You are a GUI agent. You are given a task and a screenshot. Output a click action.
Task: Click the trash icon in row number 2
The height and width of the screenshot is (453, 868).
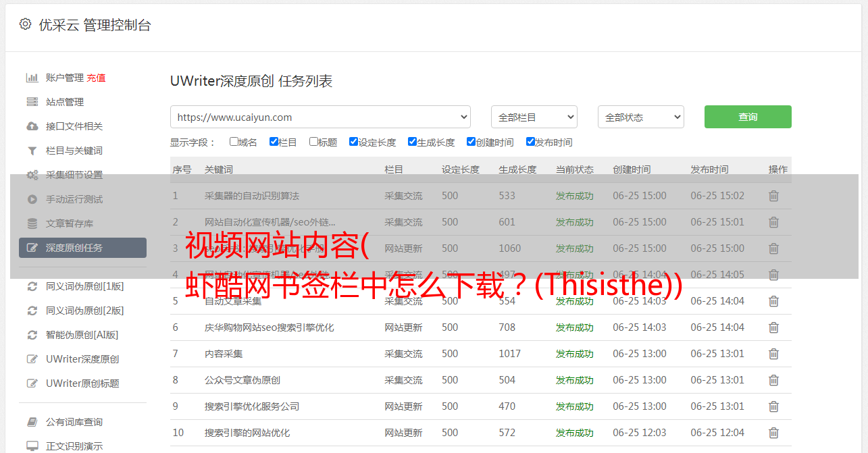773,222
